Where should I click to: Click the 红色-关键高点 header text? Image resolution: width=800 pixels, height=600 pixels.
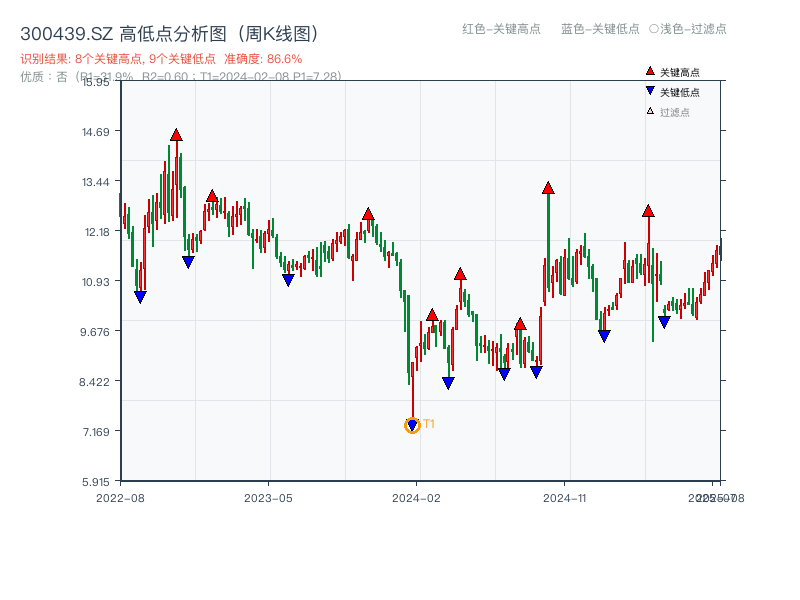[501, 29]
